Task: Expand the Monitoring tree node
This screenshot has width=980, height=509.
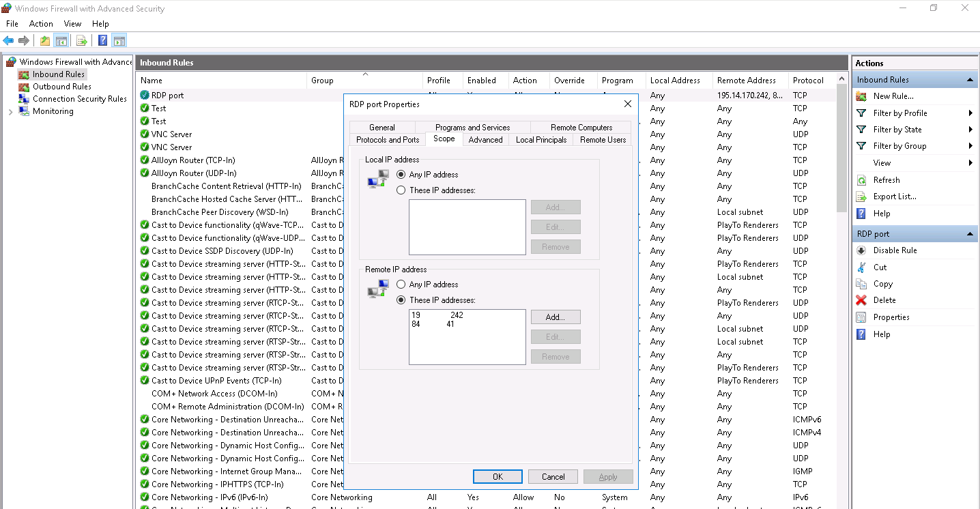Action: 10,111
